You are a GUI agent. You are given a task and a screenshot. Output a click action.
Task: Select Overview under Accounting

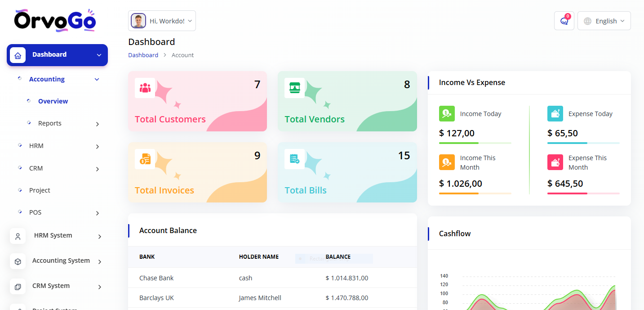click(x=53, y=101)
